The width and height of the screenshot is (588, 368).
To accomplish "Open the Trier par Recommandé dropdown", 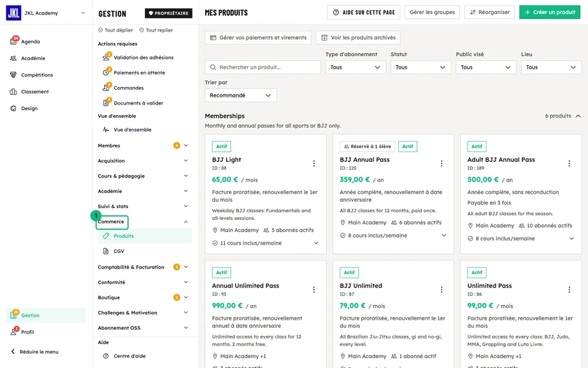I will [x=241, y=95].
